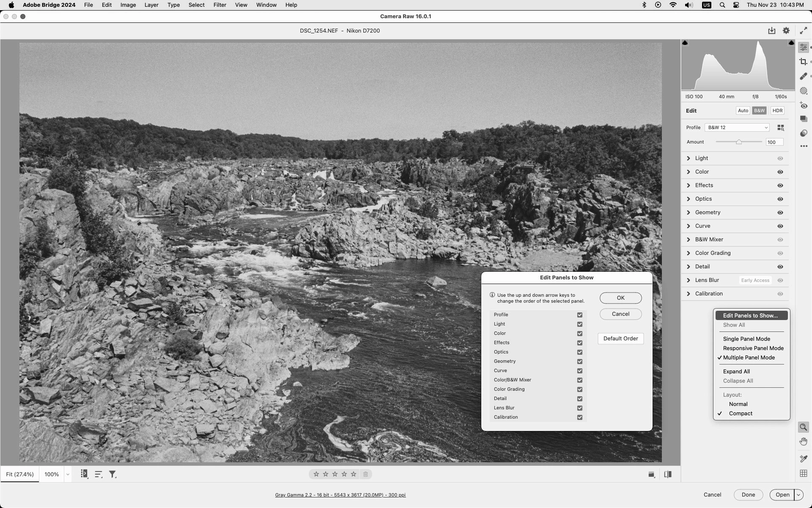Open the Masking tool

tap(803, 91)
